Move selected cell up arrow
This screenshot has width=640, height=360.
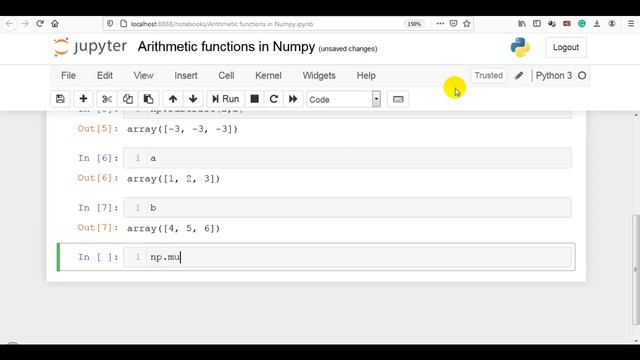tap(173, 99)
